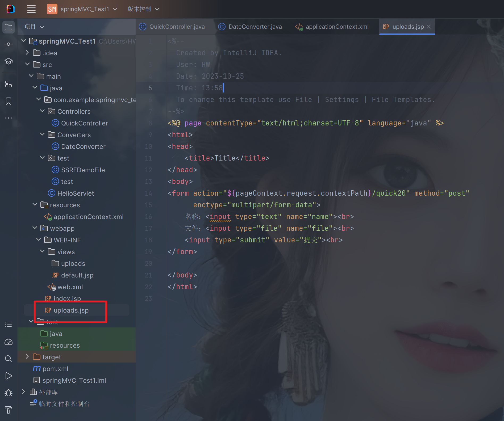Open the Project tool window
504x421 pixels.
9,27
